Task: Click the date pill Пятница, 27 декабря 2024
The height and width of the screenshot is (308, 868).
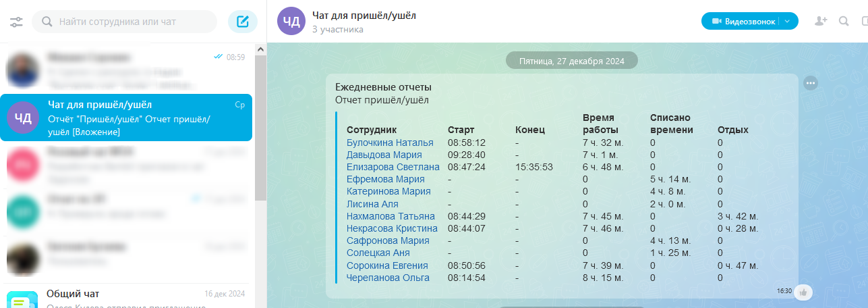Action: coord(572,61)
